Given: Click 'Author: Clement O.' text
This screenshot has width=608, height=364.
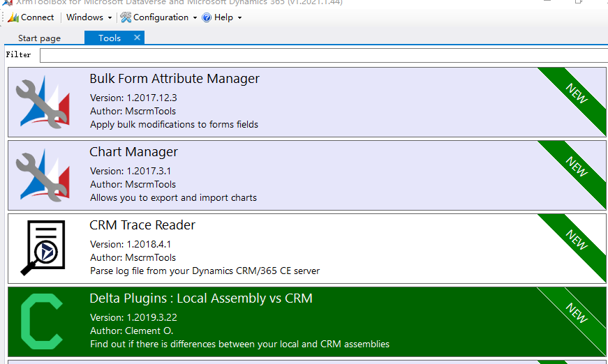Looking at the screenshot, I should [131, 331].
